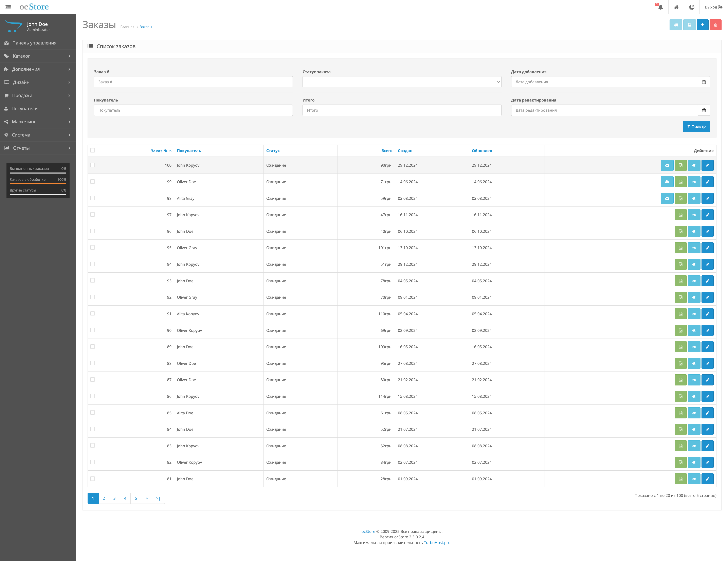728x561 pixels.
Task: Click Выход to log out
Action: pos(713,7)
